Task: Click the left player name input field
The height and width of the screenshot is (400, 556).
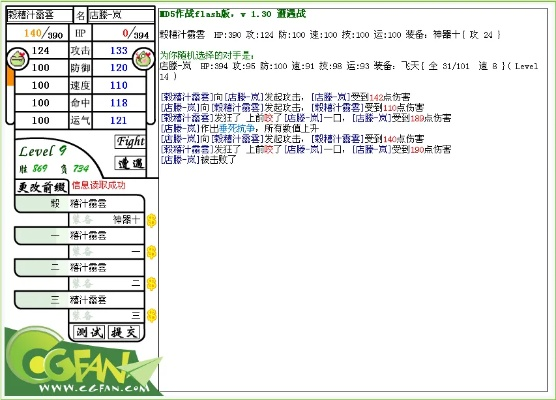Action: [39, 15]
